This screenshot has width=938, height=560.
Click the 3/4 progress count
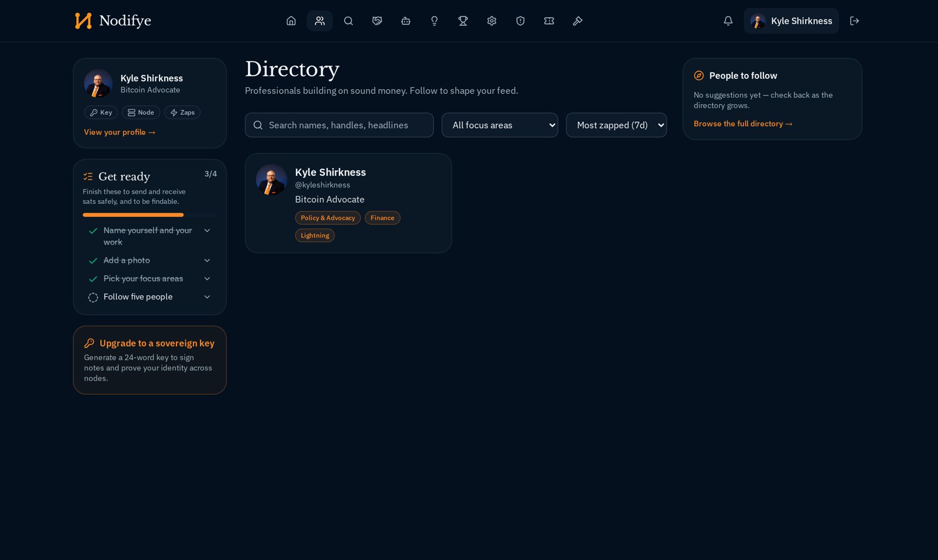tap(210, 174)
